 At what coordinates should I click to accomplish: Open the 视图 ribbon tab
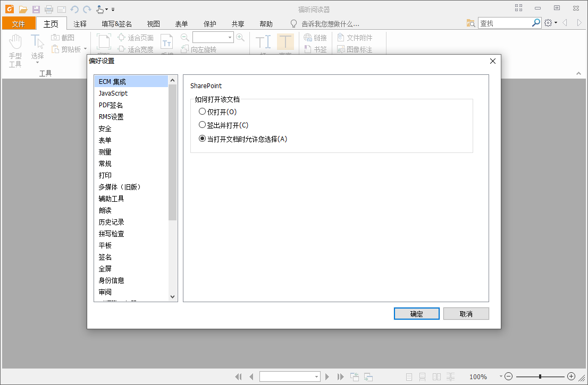pos(153,23)
